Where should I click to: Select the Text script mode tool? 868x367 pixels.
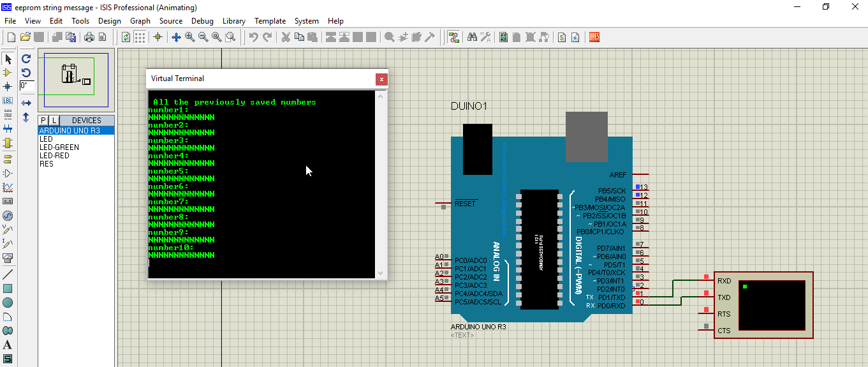point(8,114)
